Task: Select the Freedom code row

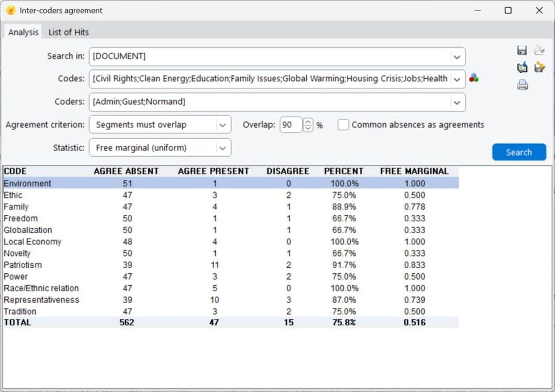Action: 231,219
